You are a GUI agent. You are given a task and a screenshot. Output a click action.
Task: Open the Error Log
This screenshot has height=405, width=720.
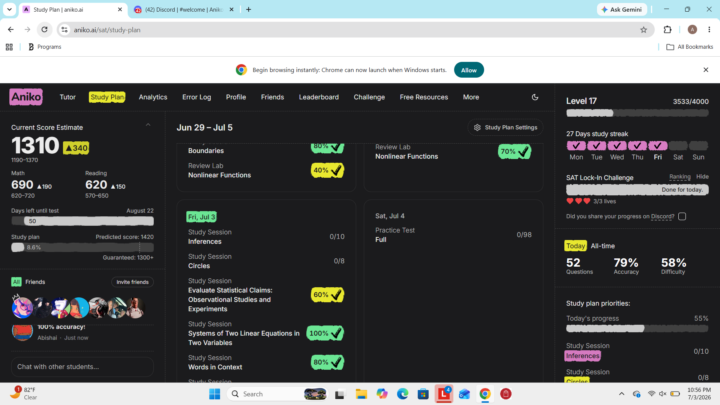tap(197, 97)
